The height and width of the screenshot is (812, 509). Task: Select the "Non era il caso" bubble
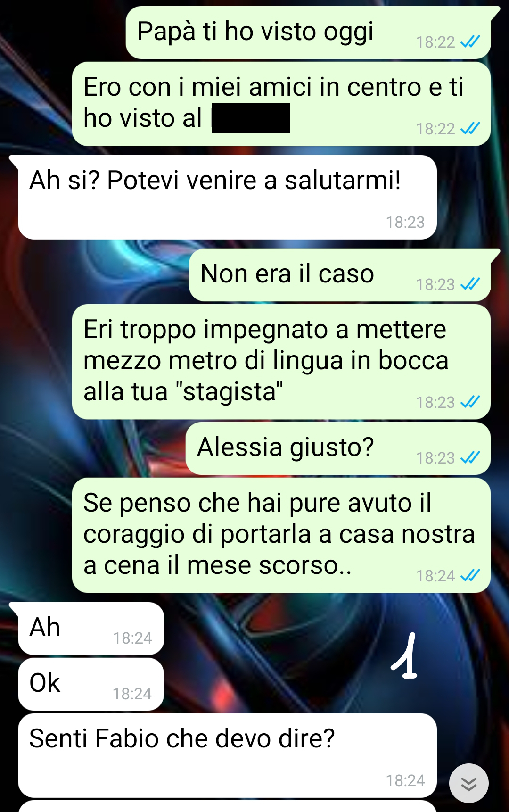[340, 275]
